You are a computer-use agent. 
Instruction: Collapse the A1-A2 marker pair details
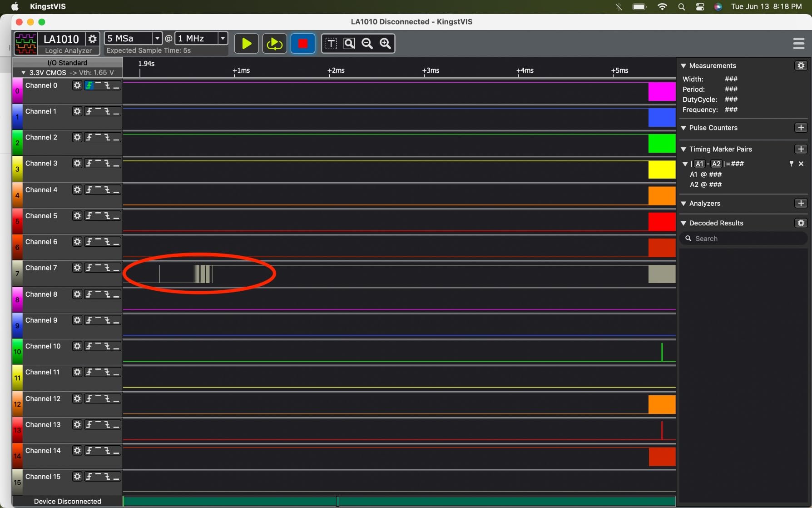click(685, 164)
